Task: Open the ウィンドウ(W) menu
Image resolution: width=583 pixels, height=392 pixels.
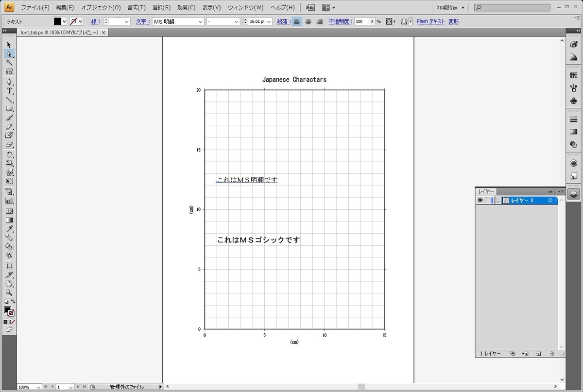Action: pyautogui.click(x=246, y=8)
